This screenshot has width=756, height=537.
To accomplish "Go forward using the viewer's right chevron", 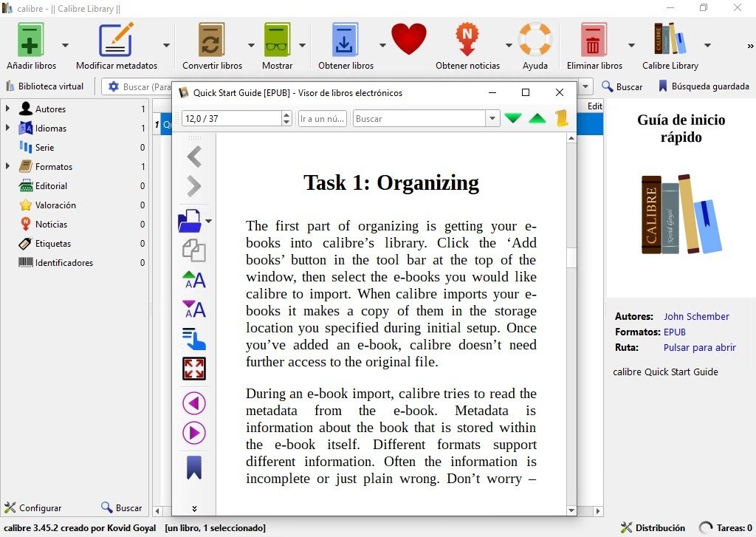I will click(x=194, y=186).
